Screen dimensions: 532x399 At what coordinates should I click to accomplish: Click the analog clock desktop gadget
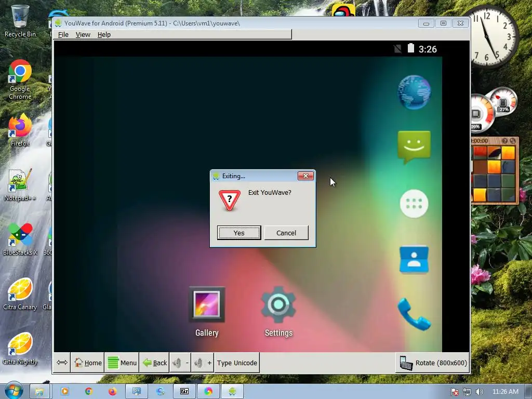[493, 36]
